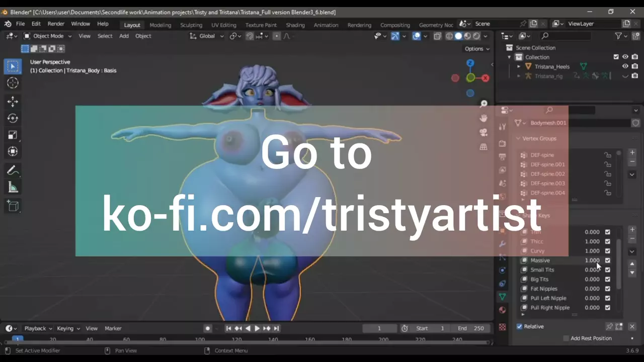Image resolution: width=644 pixels, height=362 pixels.
Task: Open the Global transform orientation dropdown
Action: [207, 36]
